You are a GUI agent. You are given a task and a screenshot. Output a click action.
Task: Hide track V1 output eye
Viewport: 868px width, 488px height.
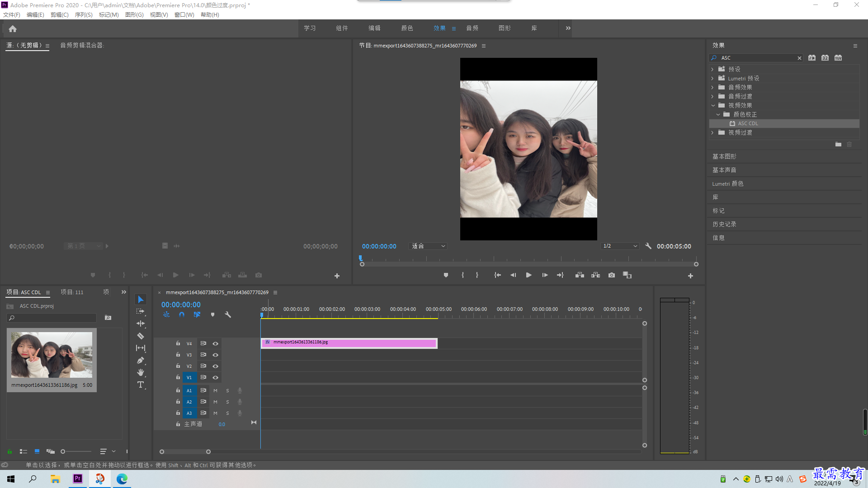pos(216,377)
